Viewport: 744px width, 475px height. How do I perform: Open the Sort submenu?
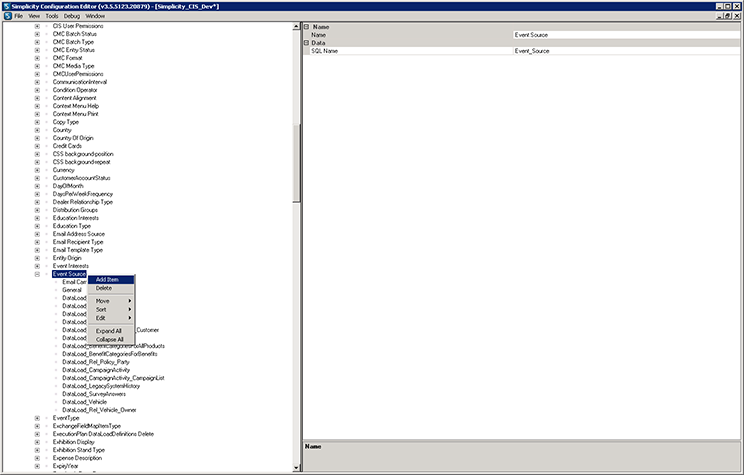tap(111, 309)
